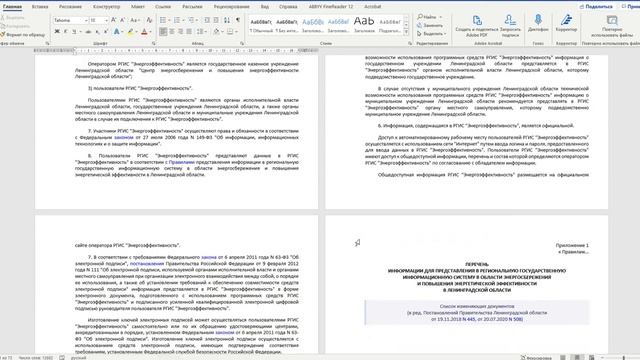Image resolution: width=640 pixels, height=360 pixels.
Task: Apply the Обычный style
Action: click(261, 26)
